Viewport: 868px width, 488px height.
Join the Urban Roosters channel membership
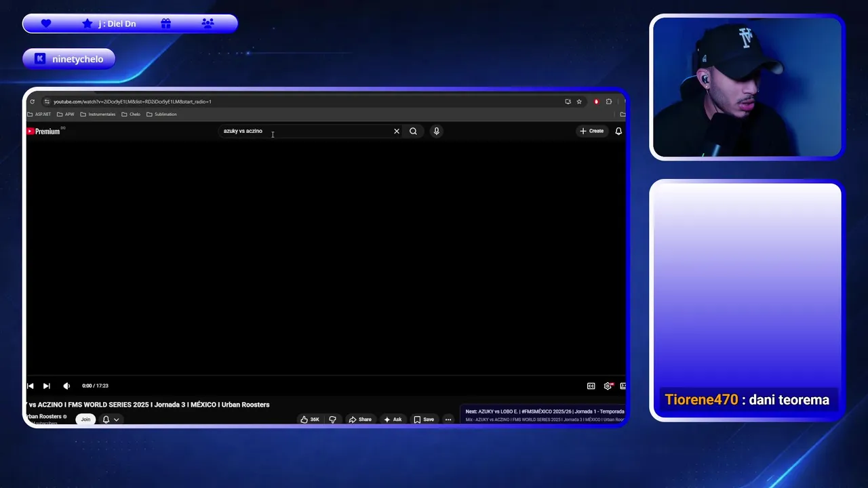tap(85, 420)
